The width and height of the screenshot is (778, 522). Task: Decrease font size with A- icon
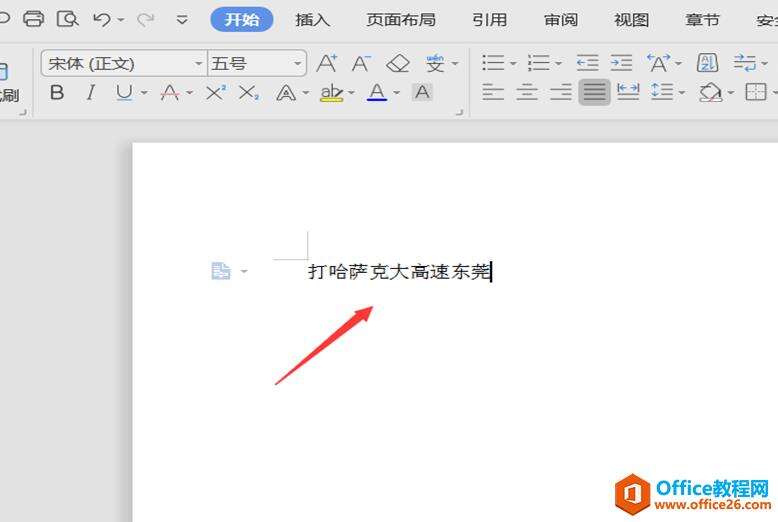[x=361, y=64]
